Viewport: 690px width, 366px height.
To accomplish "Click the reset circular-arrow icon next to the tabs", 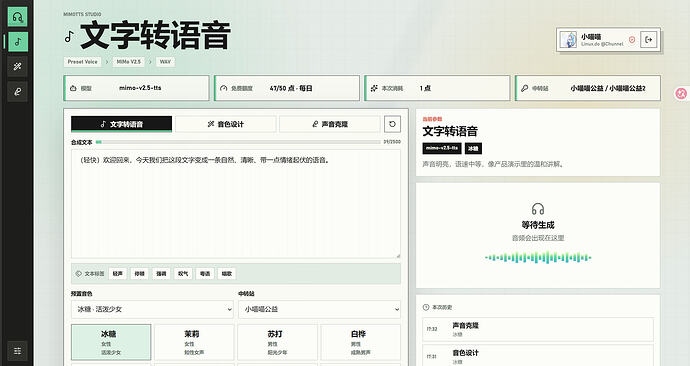I will (392, 124).
